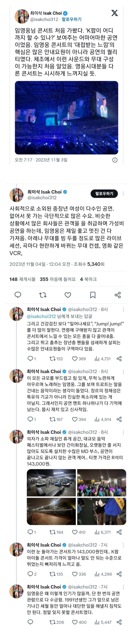Repost the last reply with 206 reposts
This screenshot has width=133, height=644.
[52, 622]
